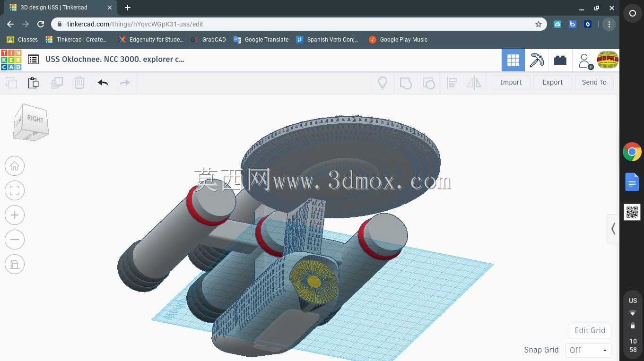Open Spanish Verb Conjugation bookmark
The height and width of the screenshot is (361, 644).
point(327,40)
